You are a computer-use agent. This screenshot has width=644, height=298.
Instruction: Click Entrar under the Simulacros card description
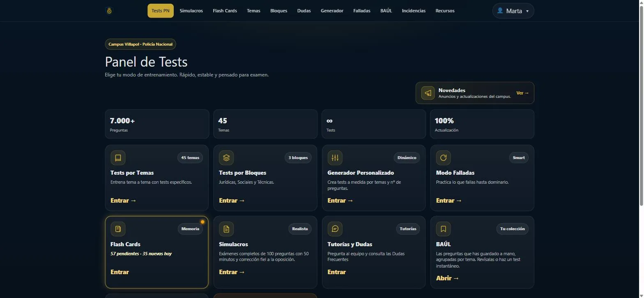point(232,272)
